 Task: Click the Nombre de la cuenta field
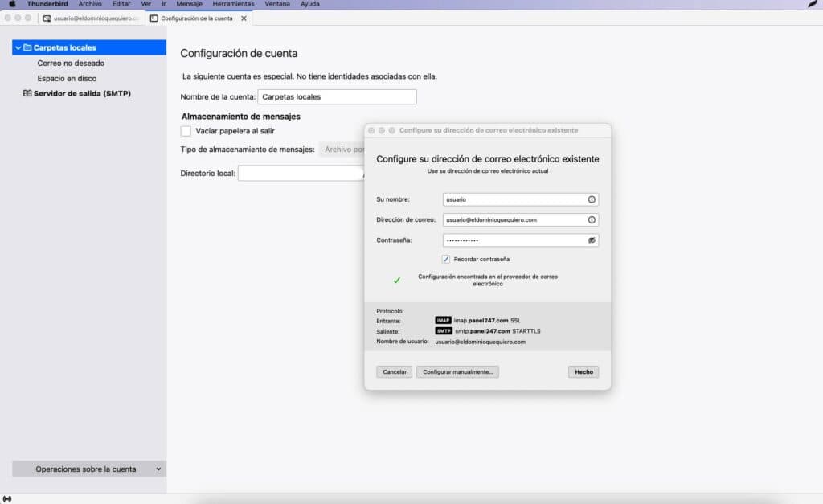point(337,97)
